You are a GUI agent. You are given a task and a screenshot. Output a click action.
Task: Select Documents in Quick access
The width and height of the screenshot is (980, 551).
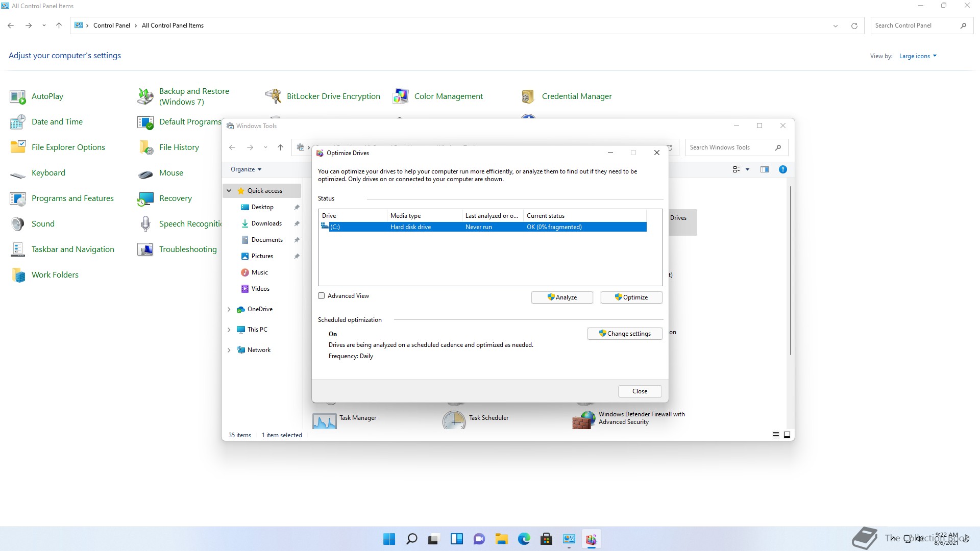tap(267, 240)
